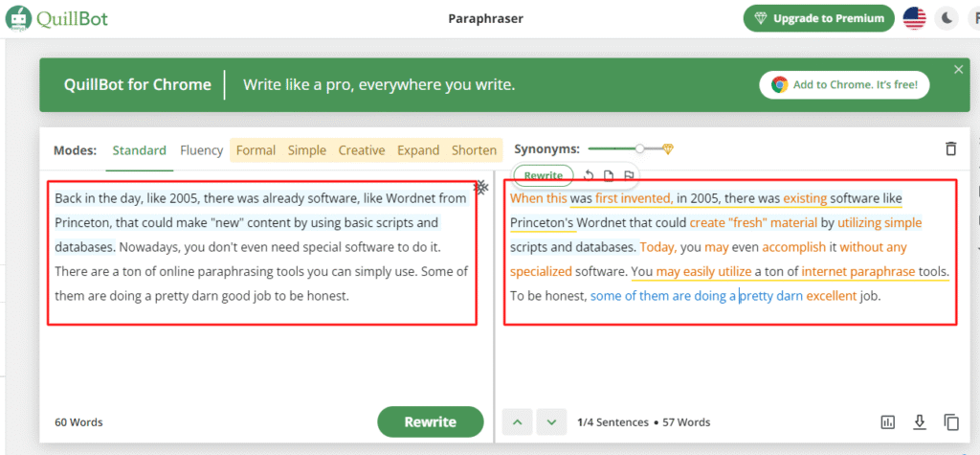Click the copy full text icon
The width and height of the screenshot is (980, 455).
951,422
